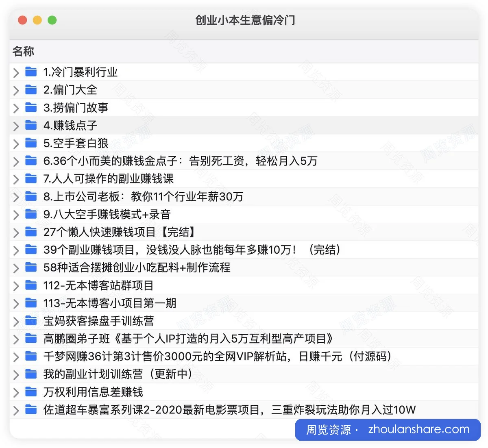Click folder icon for 113-无本博客小项目第一期
488x448 pixels.
tap(31, 303)
